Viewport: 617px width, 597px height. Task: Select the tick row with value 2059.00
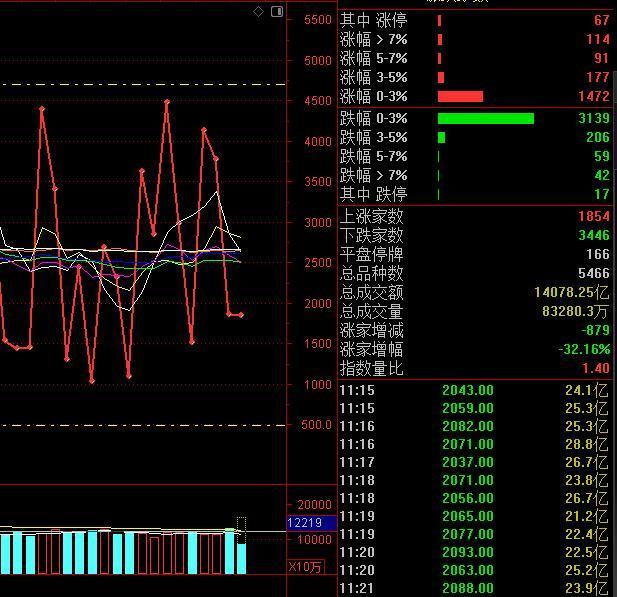click(x=474, y=408)
